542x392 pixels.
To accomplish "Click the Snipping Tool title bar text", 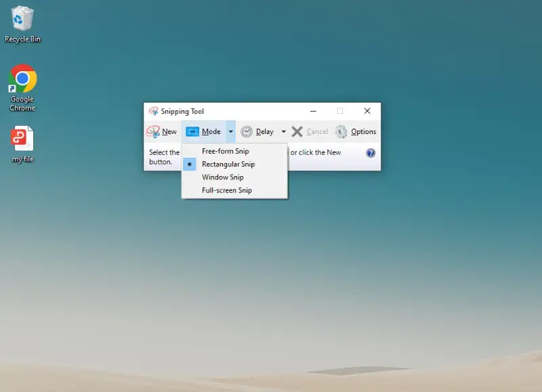I will point(182,112).
